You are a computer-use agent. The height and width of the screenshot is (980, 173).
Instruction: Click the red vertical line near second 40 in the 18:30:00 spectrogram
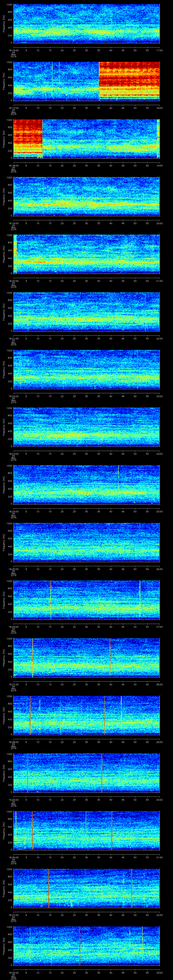(x=112, y=831)
